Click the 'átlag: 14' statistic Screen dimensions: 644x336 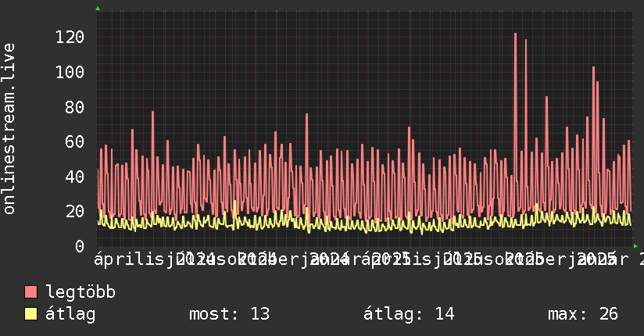(409, 314)
